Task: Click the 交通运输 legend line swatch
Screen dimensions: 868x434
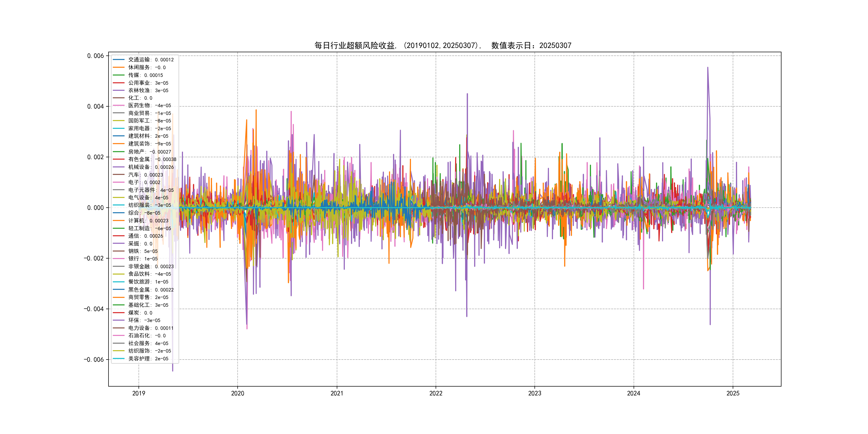Action: tap(119, 60)
